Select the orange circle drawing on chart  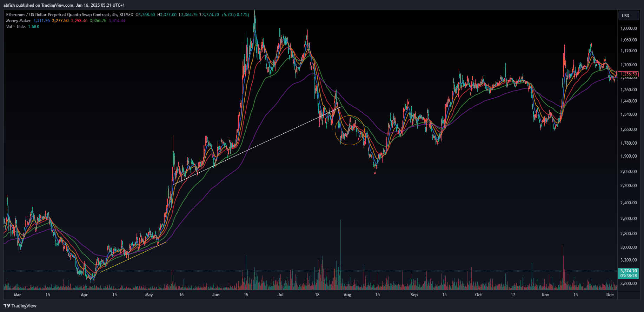pos(350,130)
